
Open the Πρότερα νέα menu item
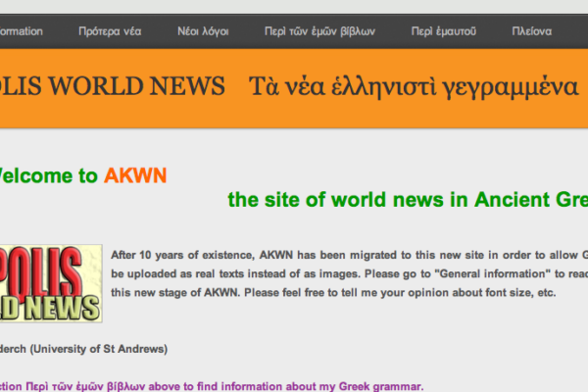(x=110, y=31)
